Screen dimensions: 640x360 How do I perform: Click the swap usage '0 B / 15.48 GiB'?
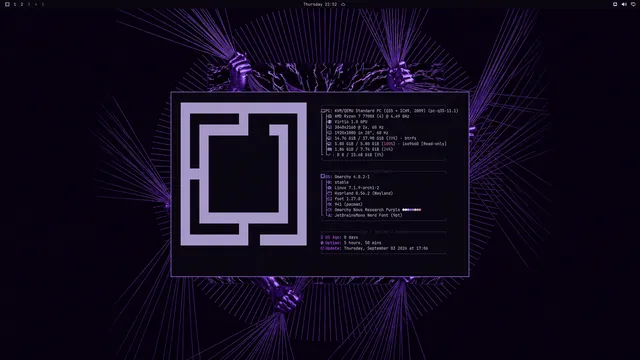(355, 155)
